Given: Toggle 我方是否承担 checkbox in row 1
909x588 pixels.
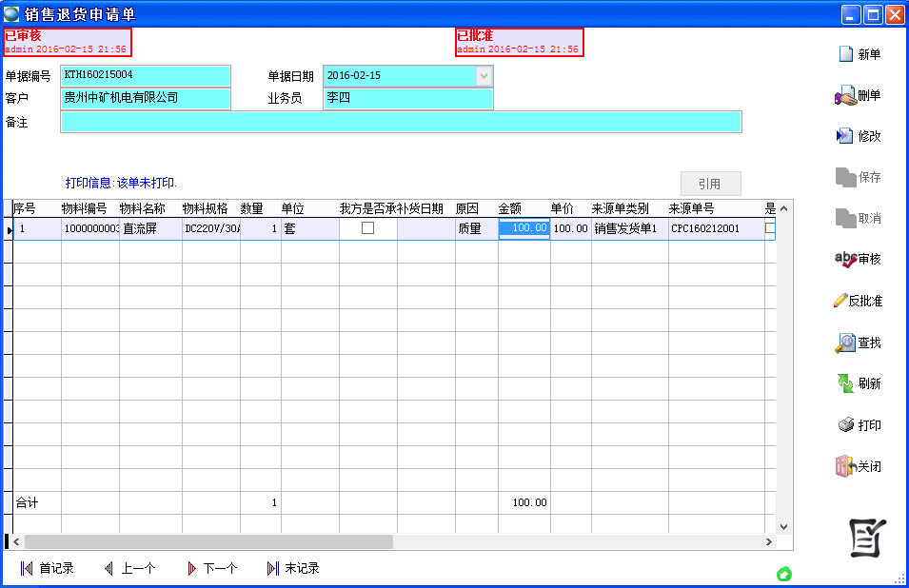Looking at the screenshot, I should coord(367,228).
